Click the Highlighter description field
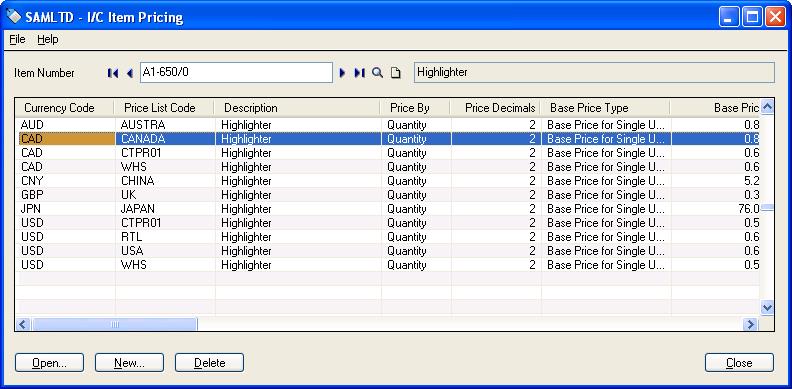 pyautogui.click(x=594, y=72)
